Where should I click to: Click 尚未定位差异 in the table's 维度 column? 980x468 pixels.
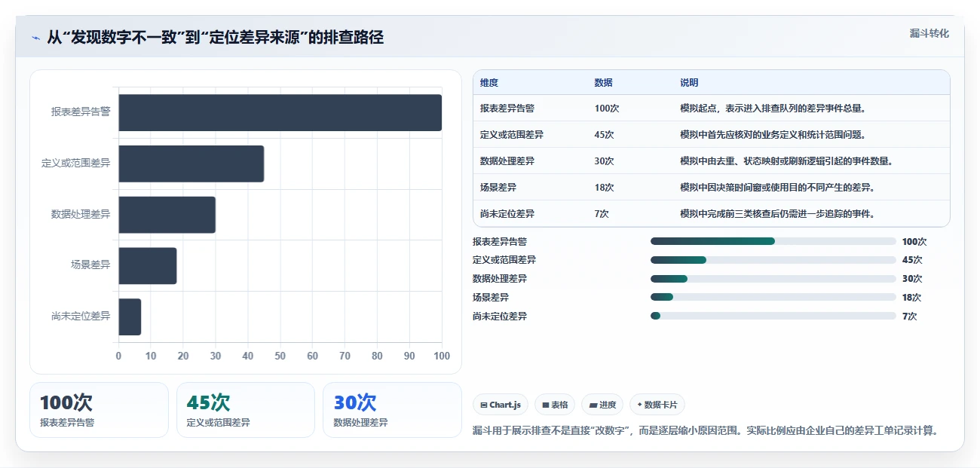point(507,214)
